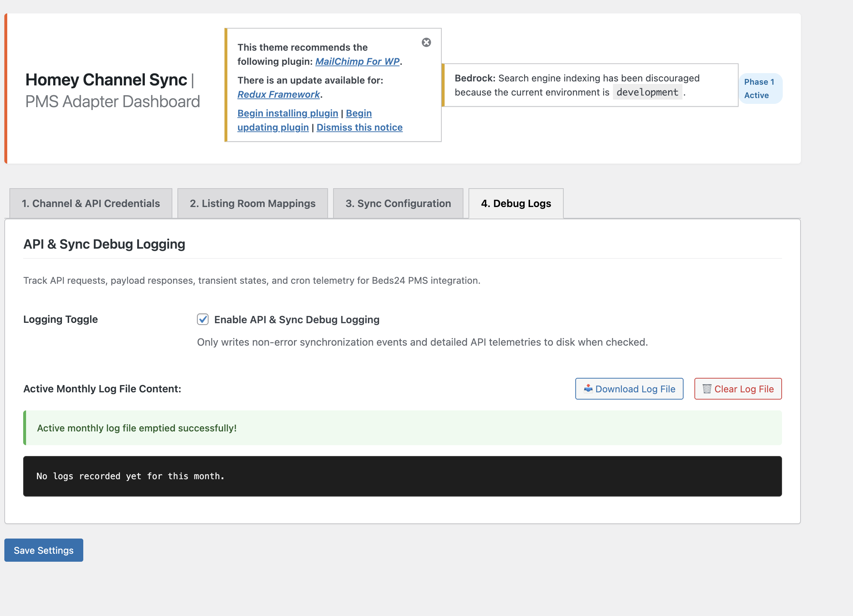Switch to Listing Room Mappings tab
853x616 pixels.
(x=253, y=203)
